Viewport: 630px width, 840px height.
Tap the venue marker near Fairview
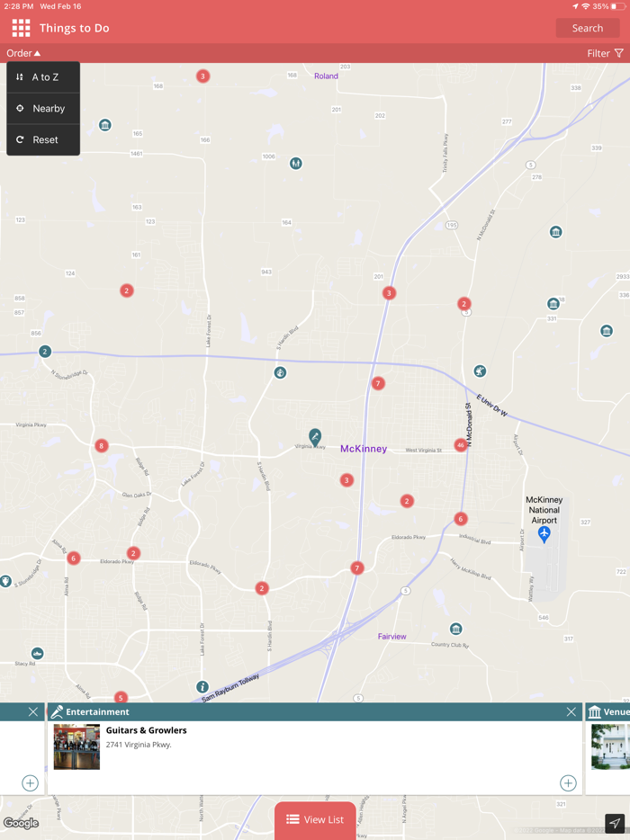pyautogui.click(x=456, y=629)
